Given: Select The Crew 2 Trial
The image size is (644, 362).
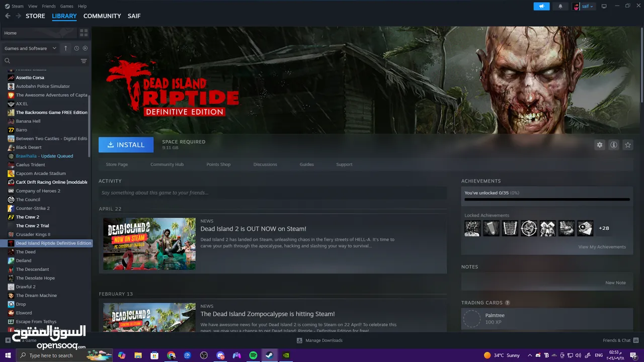Looking at the screenshot, I should coord(32,226).
